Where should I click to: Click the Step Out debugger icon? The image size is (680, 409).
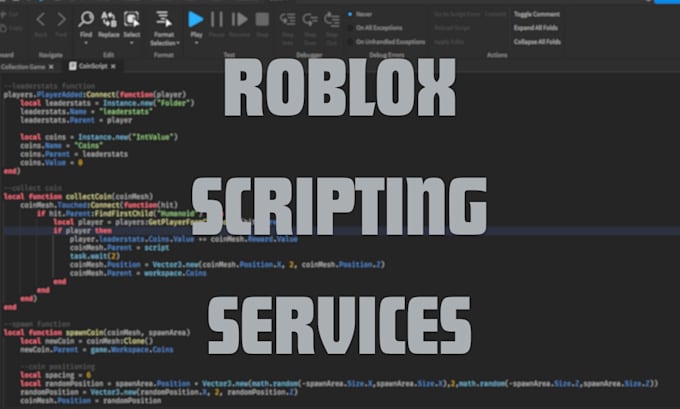(332, 20)
